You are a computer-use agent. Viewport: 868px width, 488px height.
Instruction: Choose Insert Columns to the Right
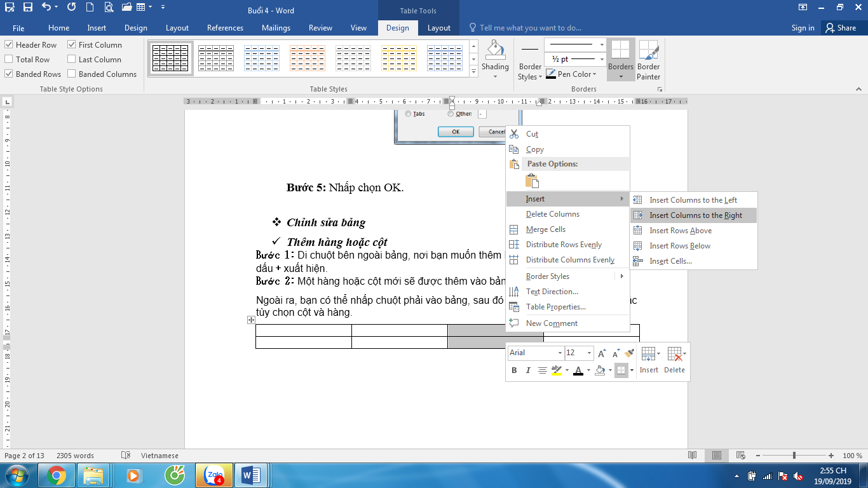point(694,215)
